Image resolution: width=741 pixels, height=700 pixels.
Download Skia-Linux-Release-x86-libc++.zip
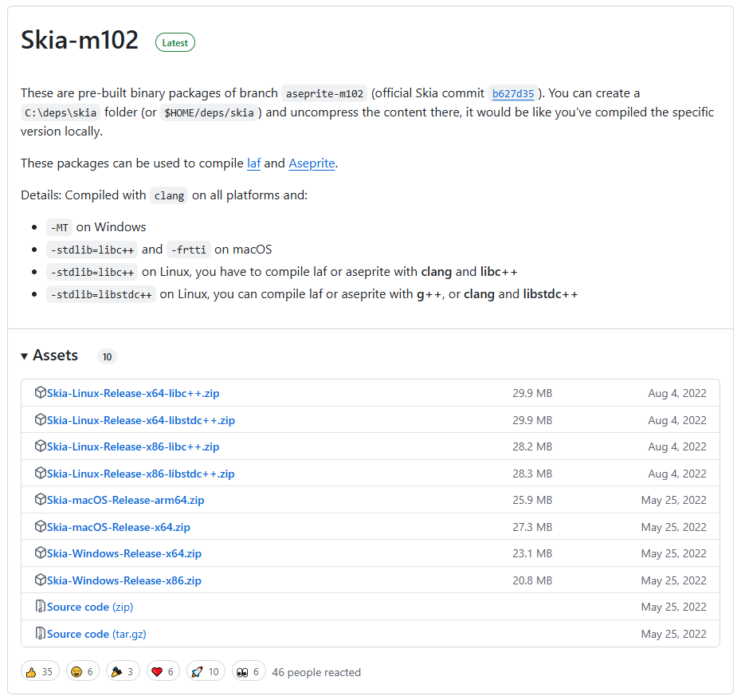[x=133, y=446]
